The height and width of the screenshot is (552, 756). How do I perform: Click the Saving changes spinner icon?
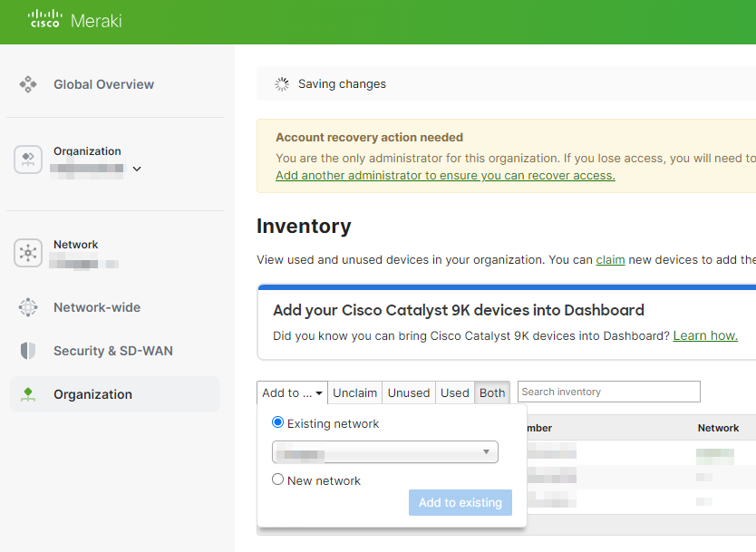pos(281,83)
